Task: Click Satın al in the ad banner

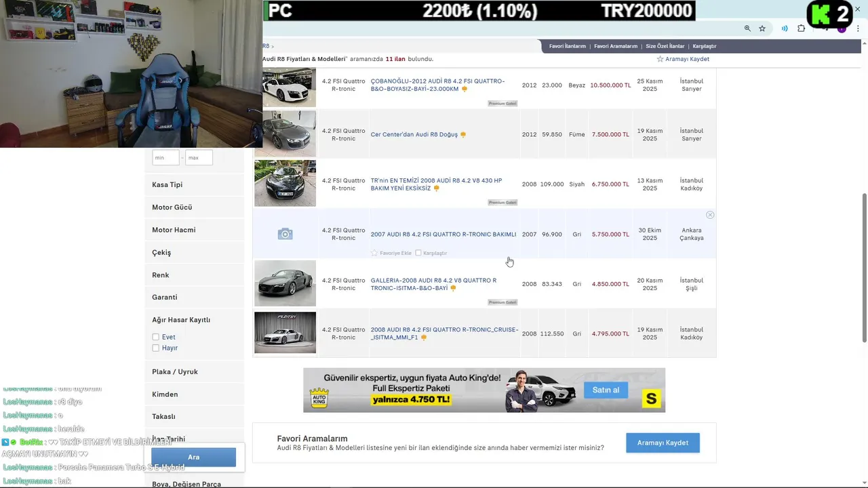Action: click(606, 390)
